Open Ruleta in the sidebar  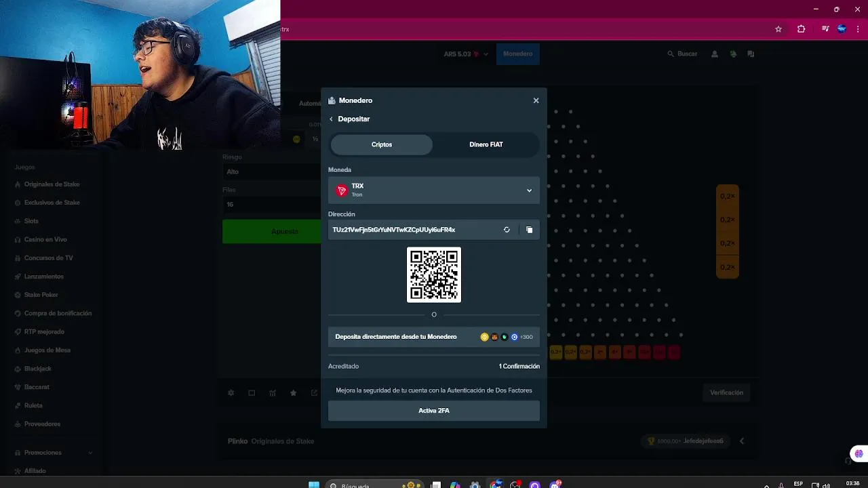(33, 405)
